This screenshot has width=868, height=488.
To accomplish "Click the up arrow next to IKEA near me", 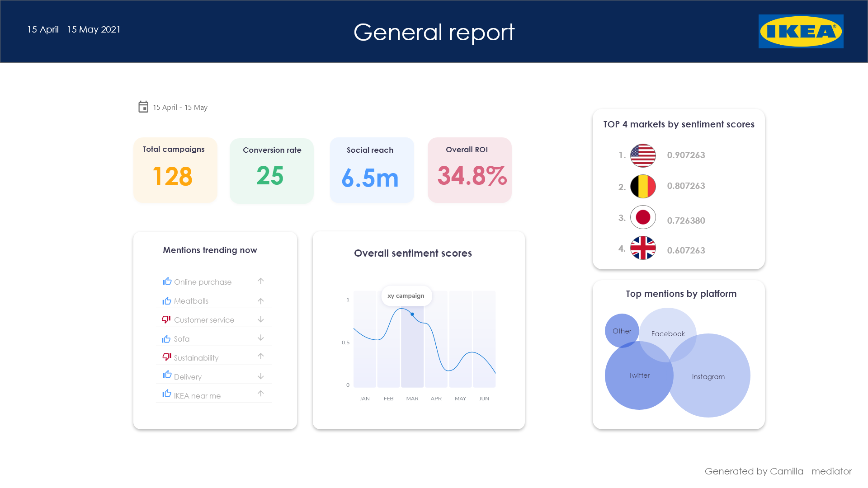I will (261, 394).
